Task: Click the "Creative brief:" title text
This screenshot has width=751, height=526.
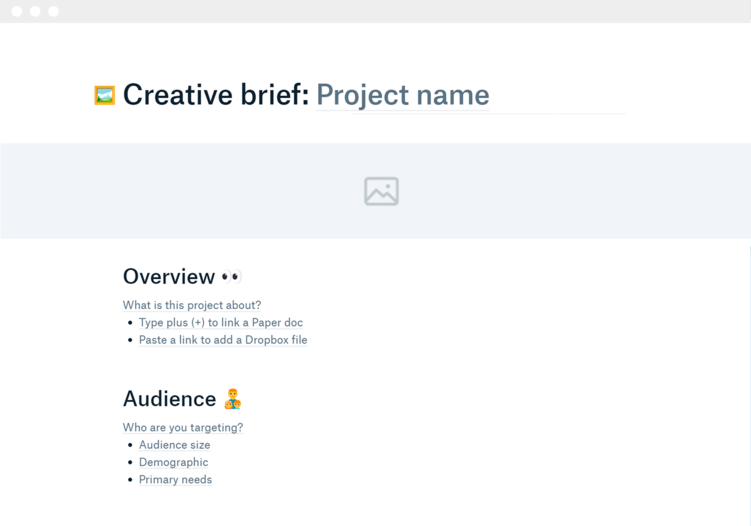Action: (x=215, y=95)
